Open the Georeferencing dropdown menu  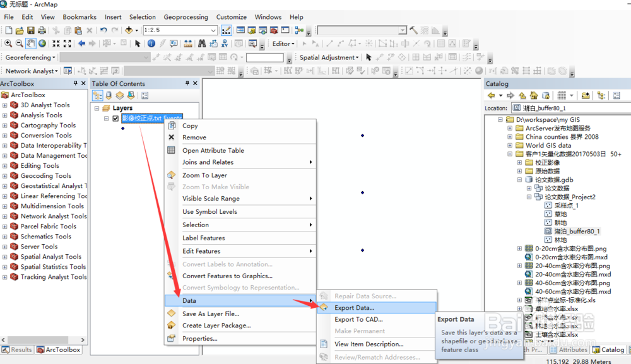(x=30, y=57)
